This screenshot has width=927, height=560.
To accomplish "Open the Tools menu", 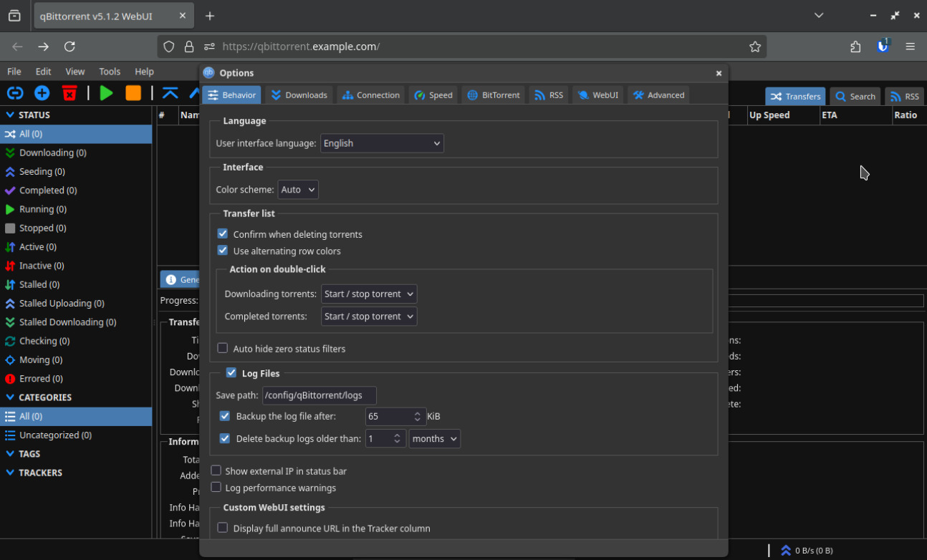I will (110, 72).
